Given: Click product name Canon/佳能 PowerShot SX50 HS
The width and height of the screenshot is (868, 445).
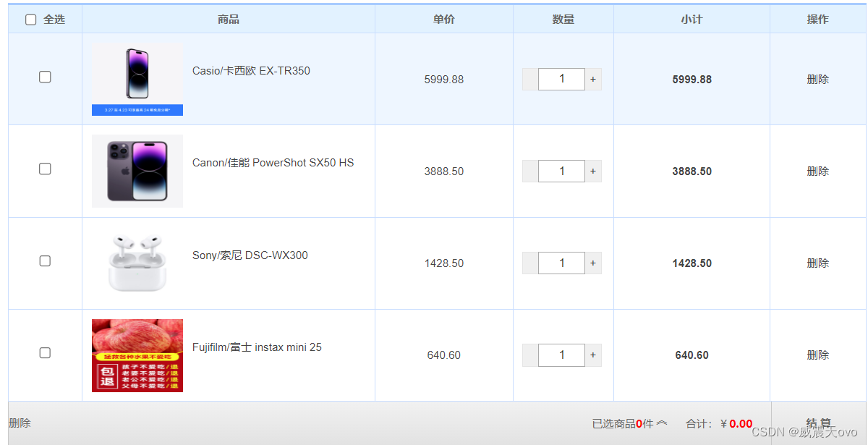Looking at the screenshot, I should coord(273,163).
